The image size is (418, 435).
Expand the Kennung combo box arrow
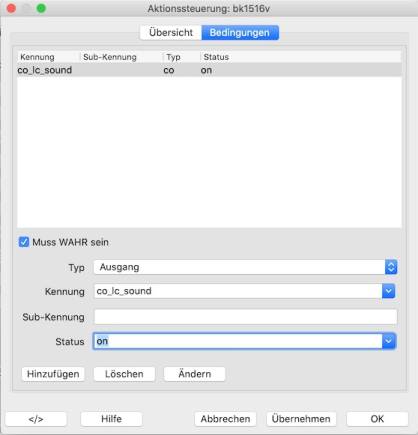click(388, 291)
